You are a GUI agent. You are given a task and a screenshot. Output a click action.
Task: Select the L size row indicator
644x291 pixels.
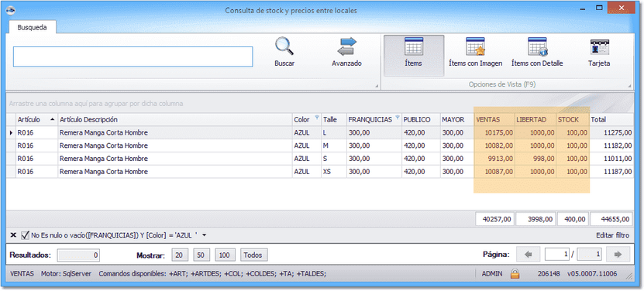point(11,132)
